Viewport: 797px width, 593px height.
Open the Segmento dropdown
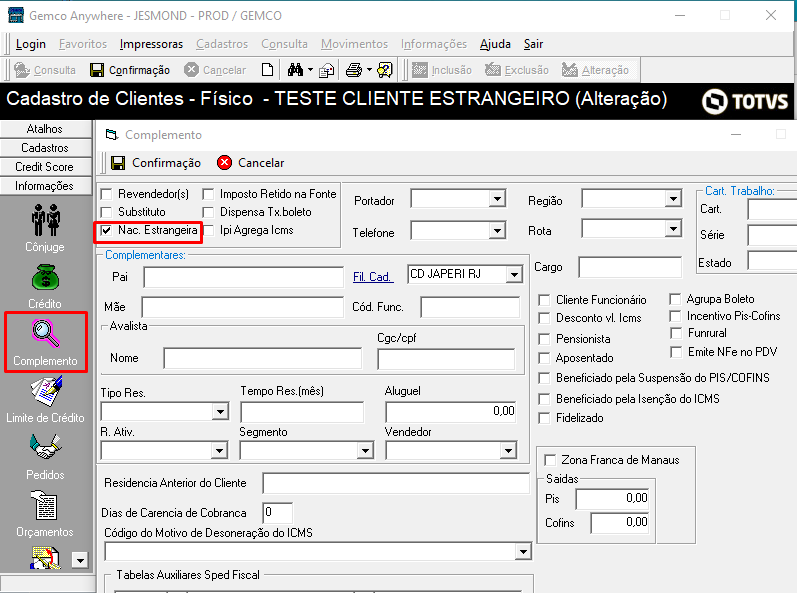point(365,450)
